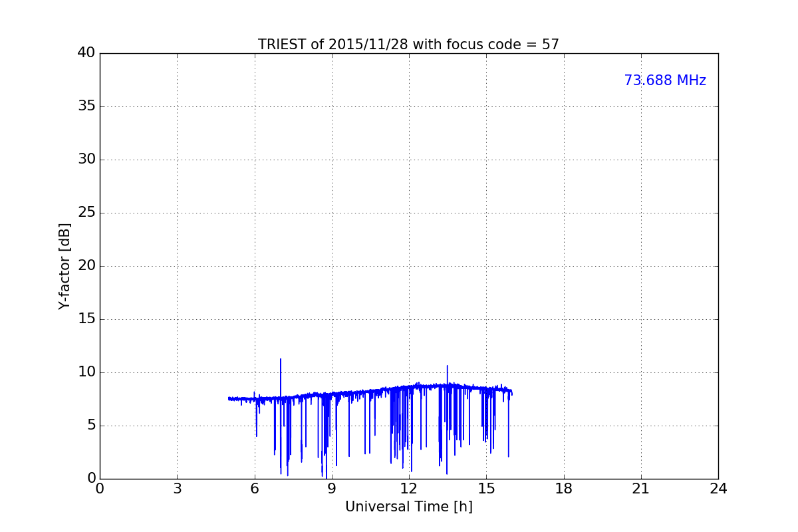Screen dimensions: 798x532
Task: Click x-axis tick label '24'
Action: point(718,489)
